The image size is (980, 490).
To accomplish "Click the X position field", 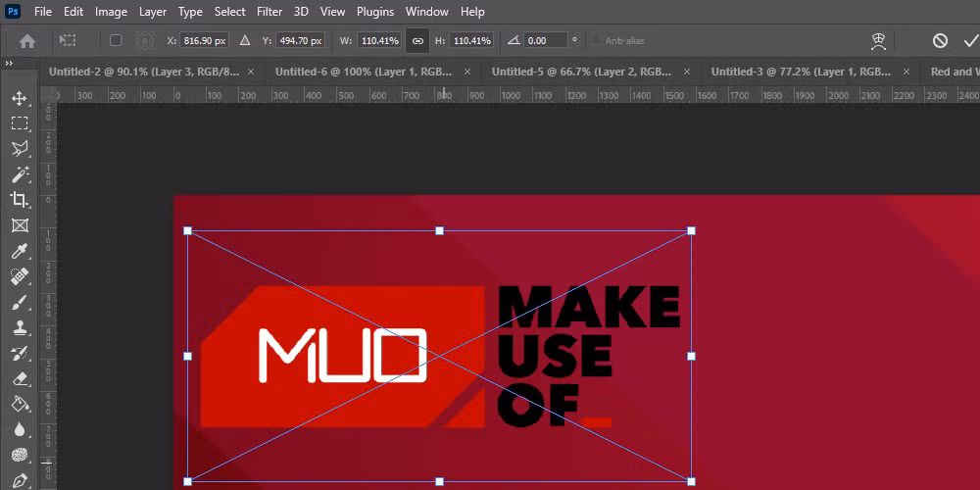I will coord(205,40).
